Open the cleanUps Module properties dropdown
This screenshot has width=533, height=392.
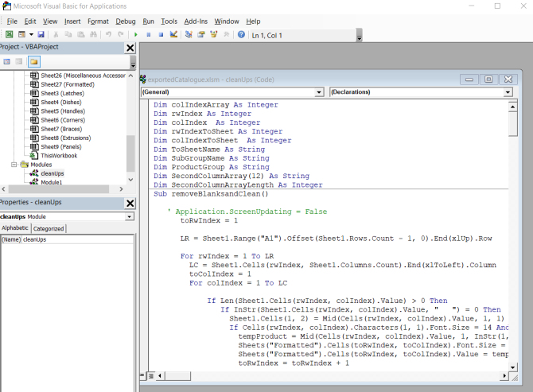(129, 216)
